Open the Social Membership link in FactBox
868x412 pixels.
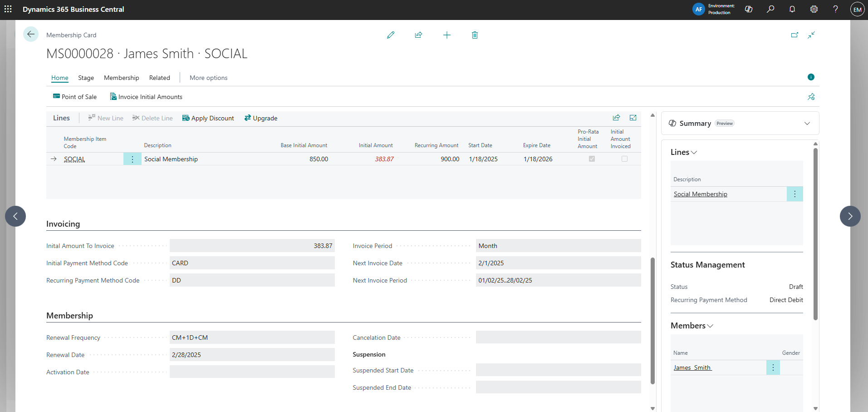(x=701, y=194)
